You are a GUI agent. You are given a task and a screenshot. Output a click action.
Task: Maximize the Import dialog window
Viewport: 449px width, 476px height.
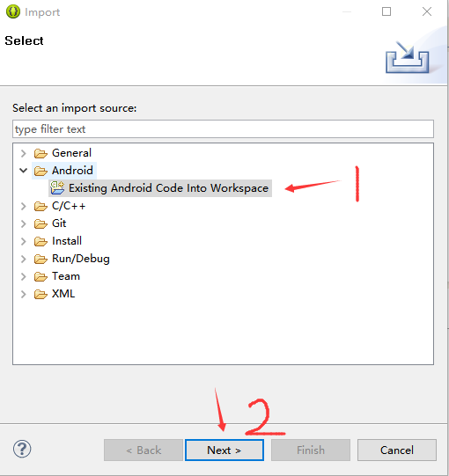coord(386,11)
